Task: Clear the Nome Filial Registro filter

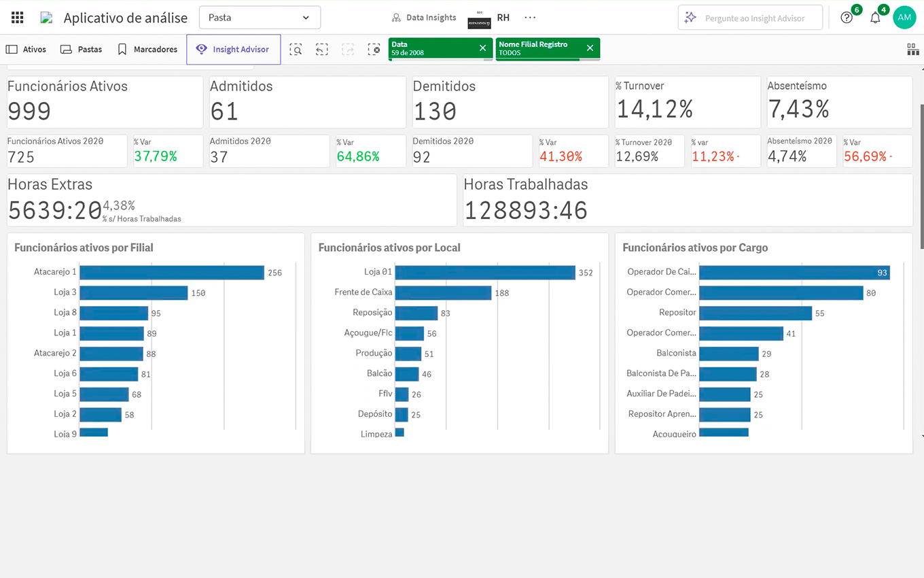Action: (590, 48)
